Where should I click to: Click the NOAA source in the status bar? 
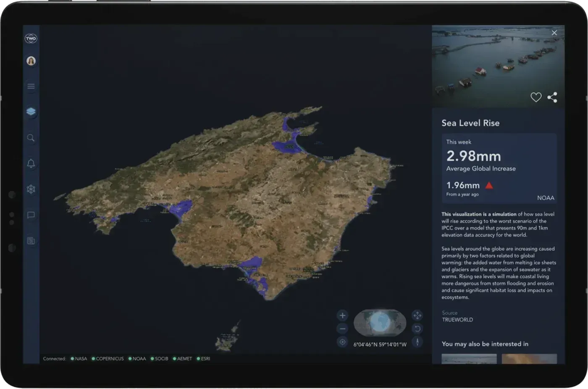coord(137,359)
